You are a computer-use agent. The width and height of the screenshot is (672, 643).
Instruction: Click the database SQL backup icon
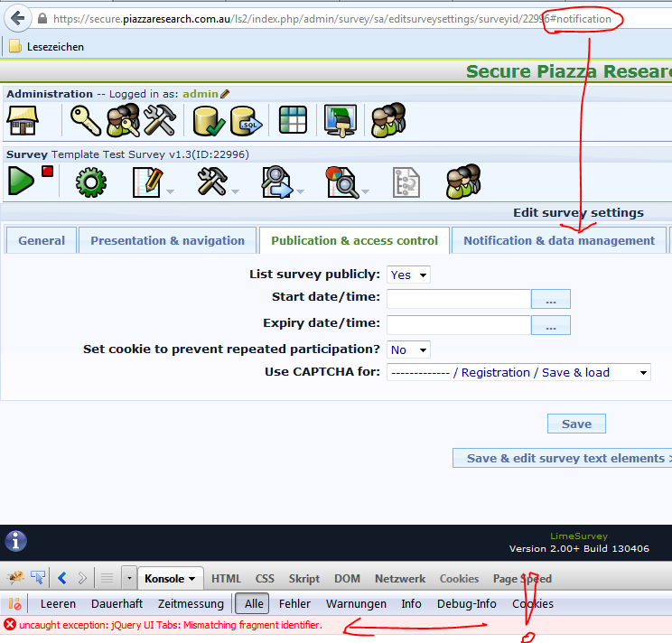tap(247, 121)
